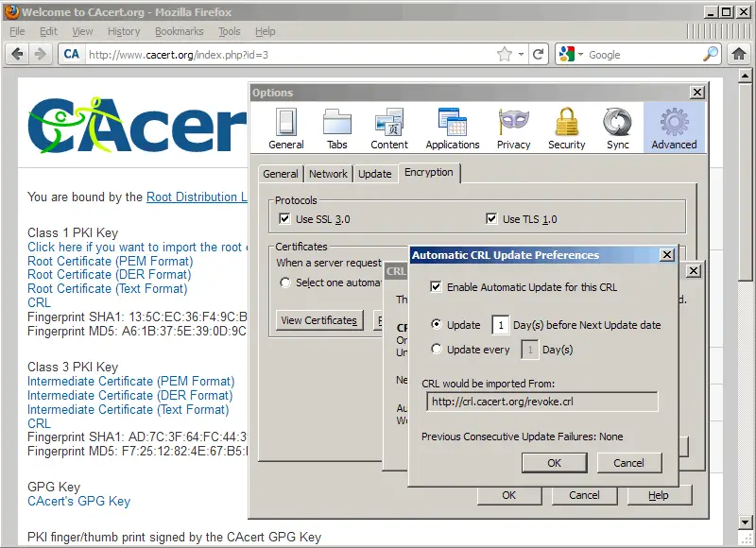Image resolution: width=756 pixels, height=548 pixels.
Task: Click the Root Distribution License link
Action: pyautogui.click(x=197, y=197)
